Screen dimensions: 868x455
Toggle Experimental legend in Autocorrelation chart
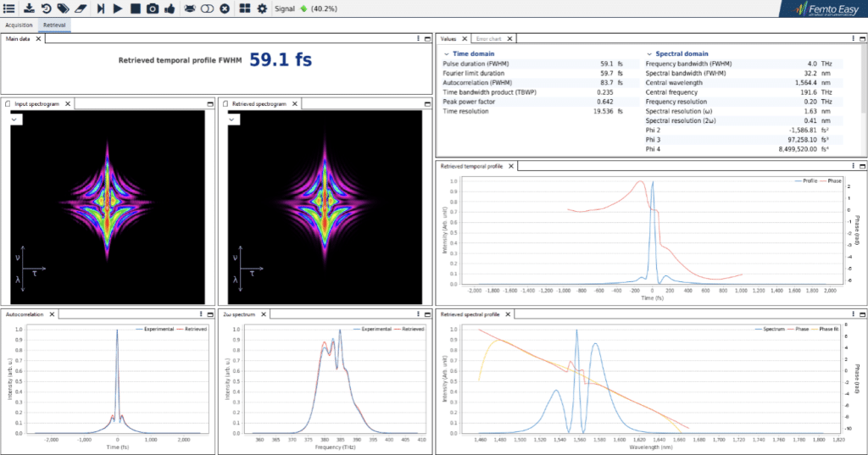(155, 329)
